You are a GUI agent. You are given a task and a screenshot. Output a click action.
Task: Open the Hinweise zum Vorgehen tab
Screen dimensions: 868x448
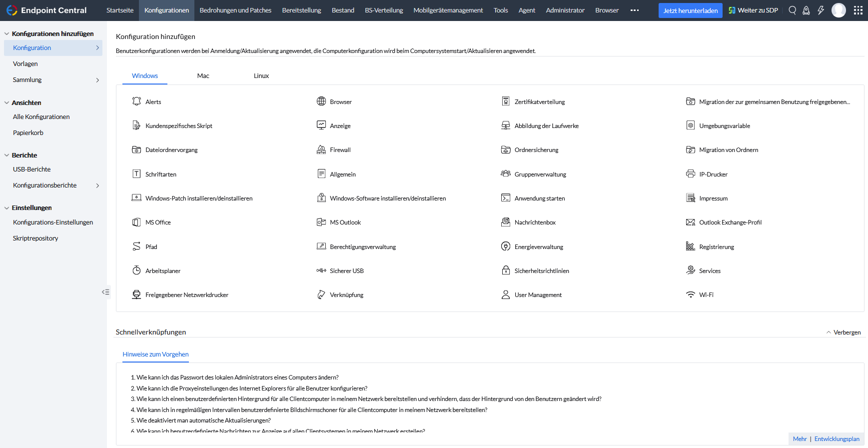pyautogui.click(x=155, y=354)
